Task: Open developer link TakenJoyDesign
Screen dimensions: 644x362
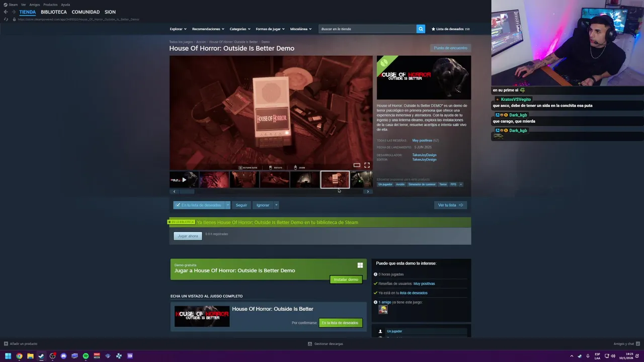Action: pyautogui.click(x=424, y=155)
